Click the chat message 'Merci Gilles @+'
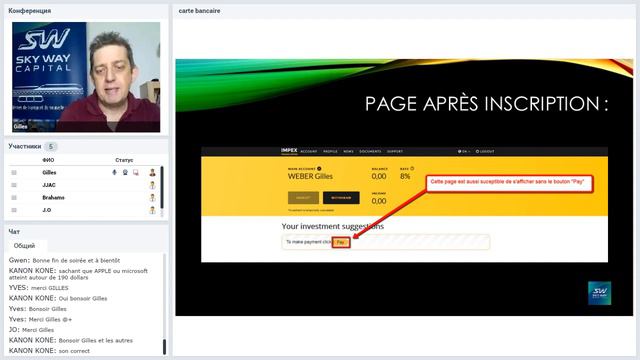The width and height of the screenshot is (640, 360). [50, 320]
